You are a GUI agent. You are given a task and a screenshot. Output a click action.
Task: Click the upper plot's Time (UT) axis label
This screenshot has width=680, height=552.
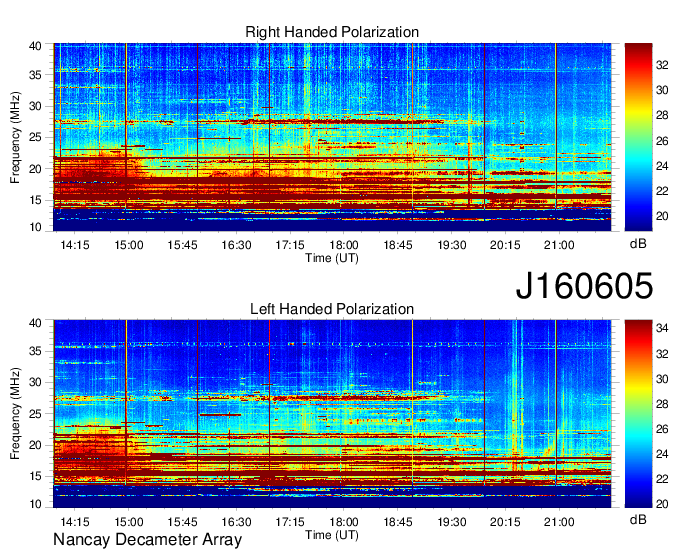point(332,258)
